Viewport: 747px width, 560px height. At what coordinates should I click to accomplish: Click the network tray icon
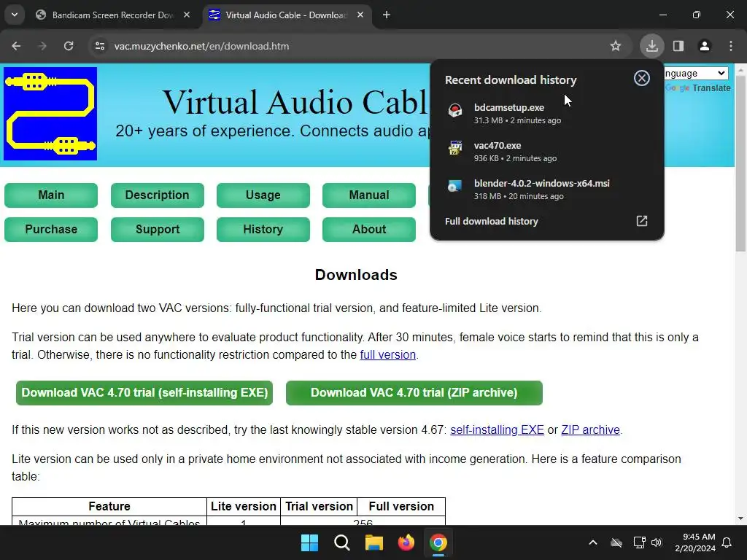[x=639, y=542]
